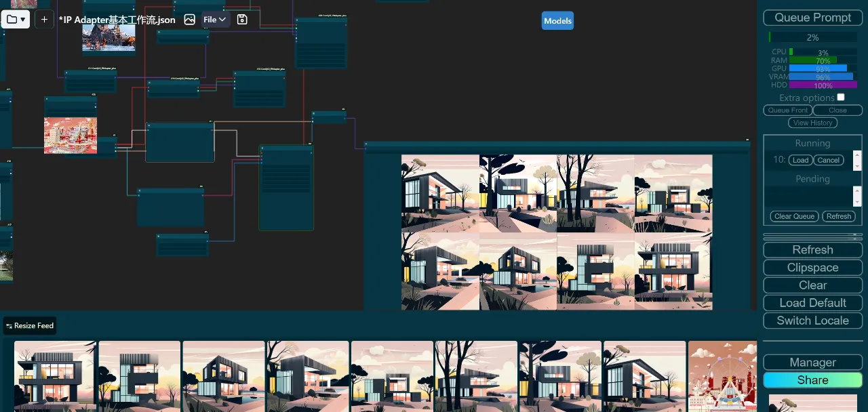868x412 pixels.
Task: Load the running queue item
Action: point(800,161)
